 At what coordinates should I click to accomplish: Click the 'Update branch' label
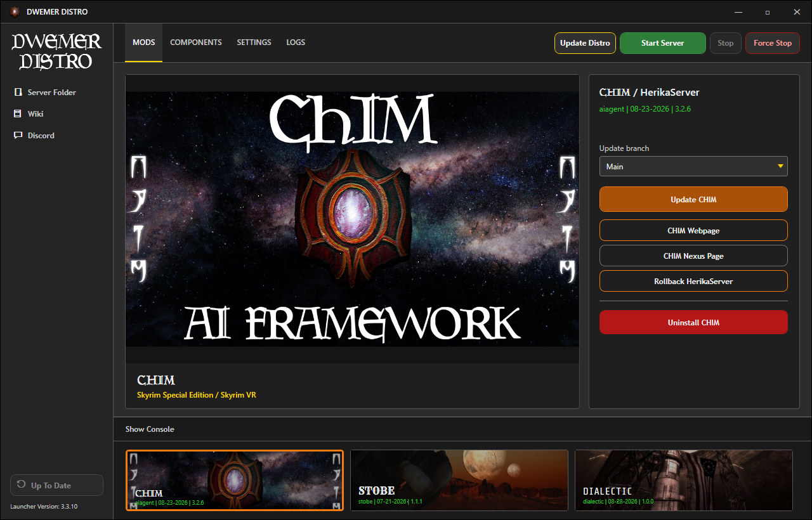click(x=624, y=148)
